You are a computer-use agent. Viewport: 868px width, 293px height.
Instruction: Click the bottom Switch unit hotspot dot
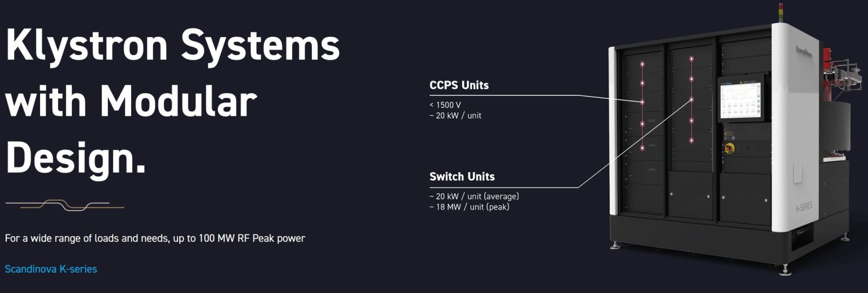tap(691, 140)
